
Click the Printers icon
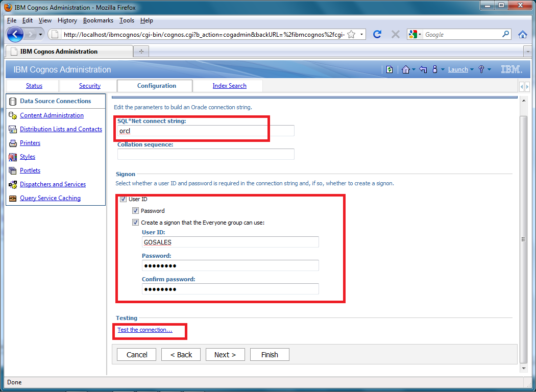click(x=13, y=143)
